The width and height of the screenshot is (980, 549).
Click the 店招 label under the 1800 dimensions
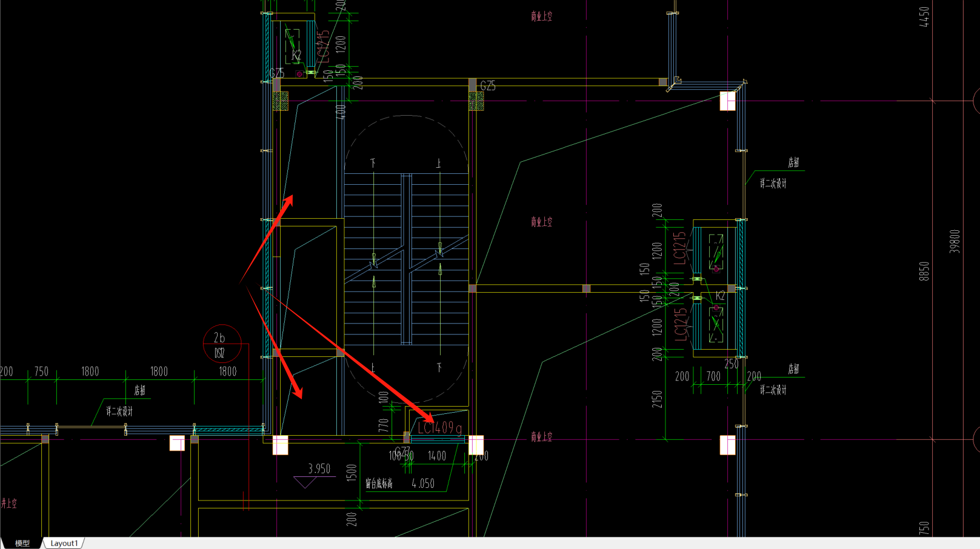click(x=139, y=390)
